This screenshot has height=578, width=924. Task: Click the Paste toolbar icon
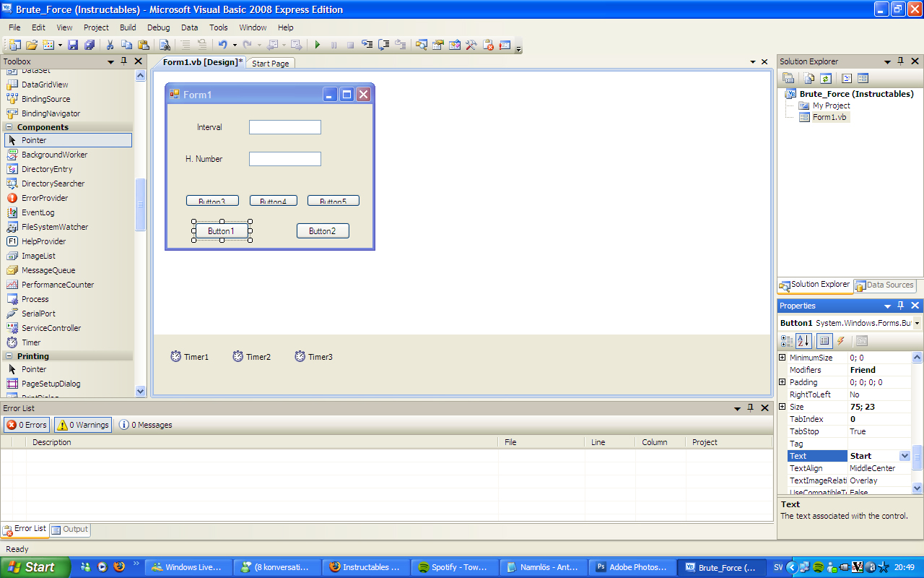(x=143, y=45)
